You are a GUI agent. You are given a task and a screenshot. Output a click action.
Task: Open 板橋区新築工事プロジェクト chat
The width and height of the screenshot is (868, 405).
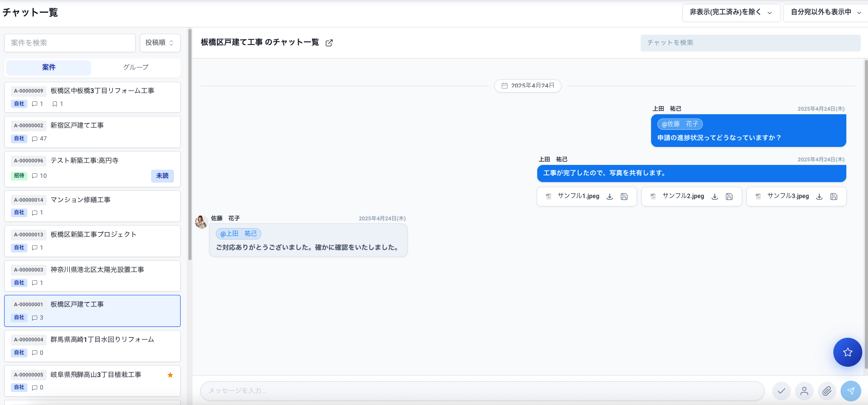[92, 241]
